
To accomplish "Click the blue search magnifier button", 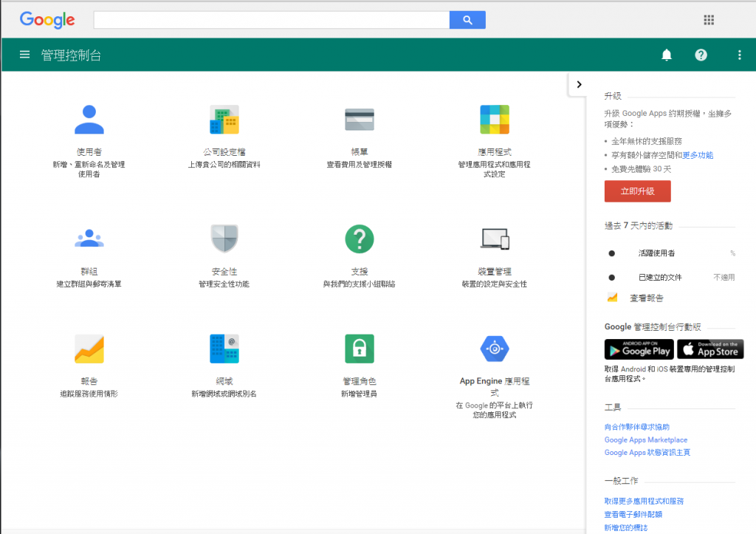I will pyautogui.click(x=467, y=20).
